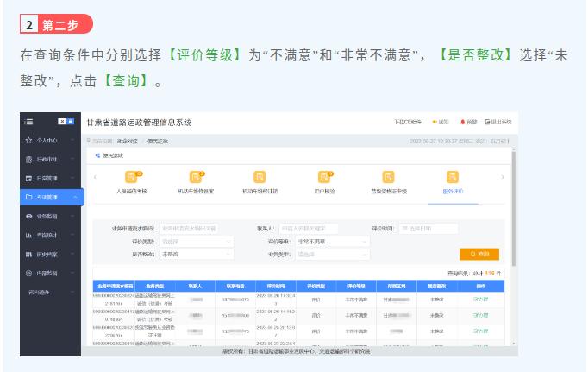Click 办理 for the 17:xx evaluation row
Viewport: 588px width, 372px height.
point(481,299)
